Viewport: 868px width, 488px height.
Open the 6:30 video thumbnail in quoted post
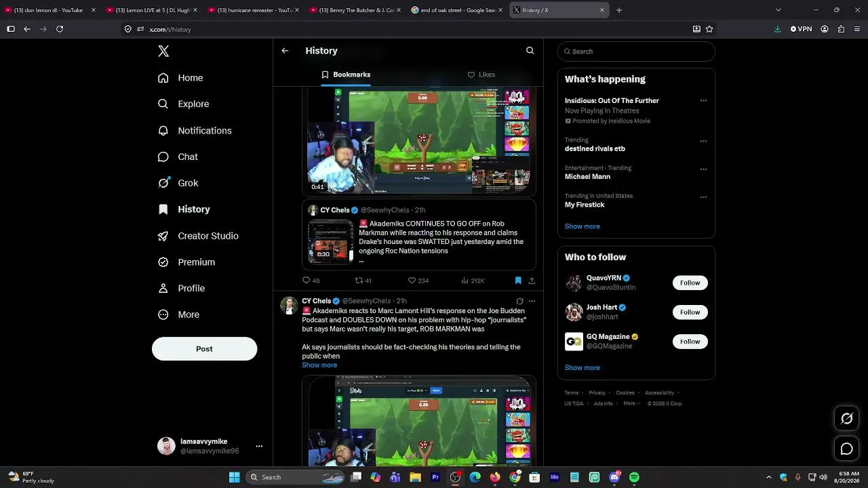pos(330,241)
